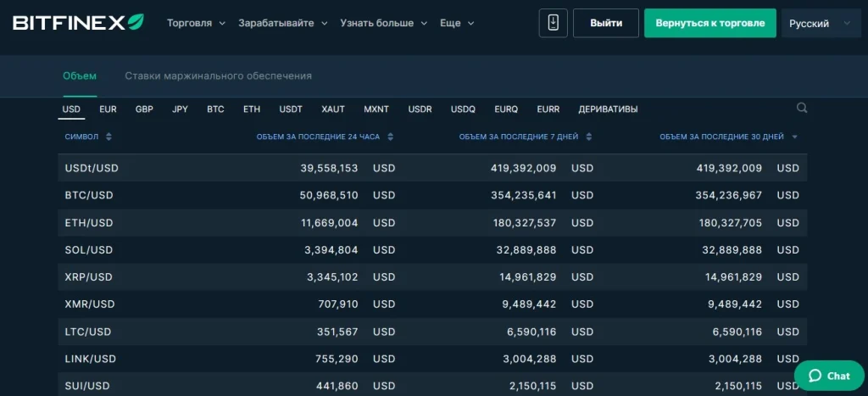The height and width of the screenshot is (396, 868).
Task: Select the USDR currency tab
Action: 420,109
